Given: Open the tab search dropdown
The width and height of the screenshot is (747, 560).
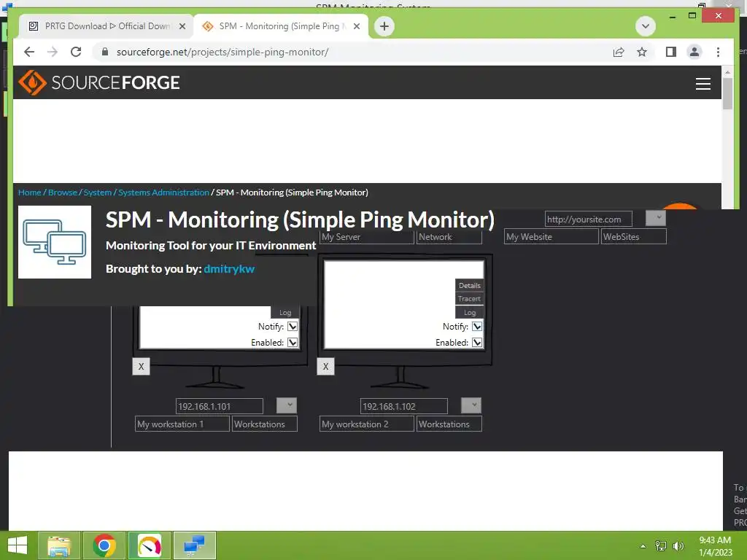Looking at the screenshot, I should [646, 26].
